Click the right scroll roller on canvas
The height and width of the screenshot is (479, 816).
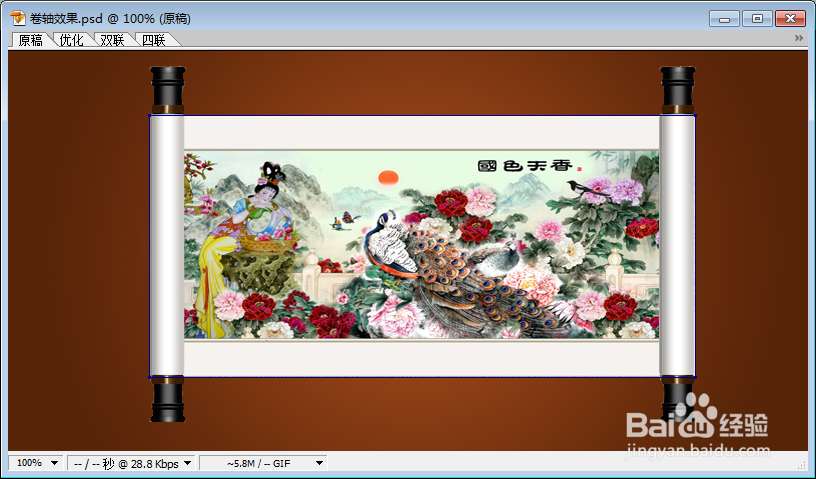pos(678,244)
